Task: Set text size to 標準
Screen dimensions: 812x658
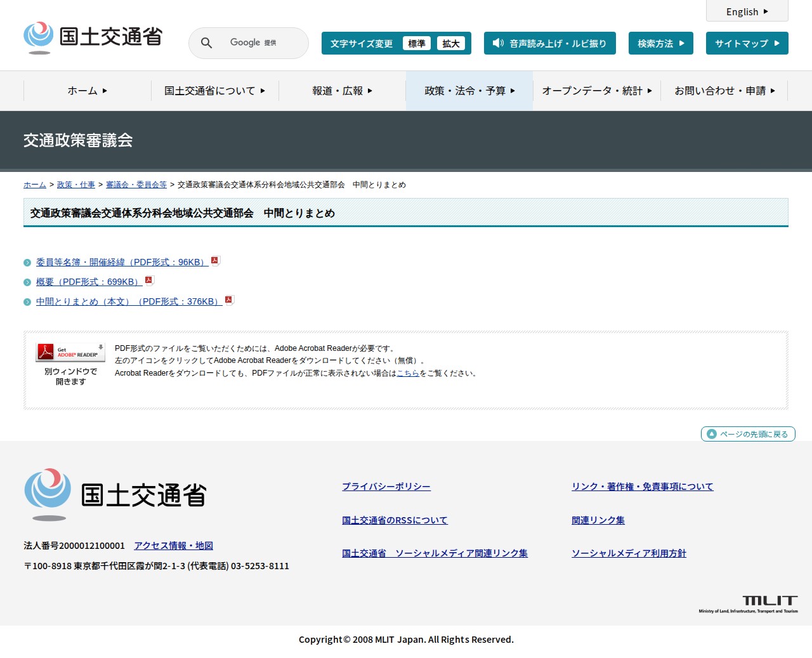Action: [416, 44]
